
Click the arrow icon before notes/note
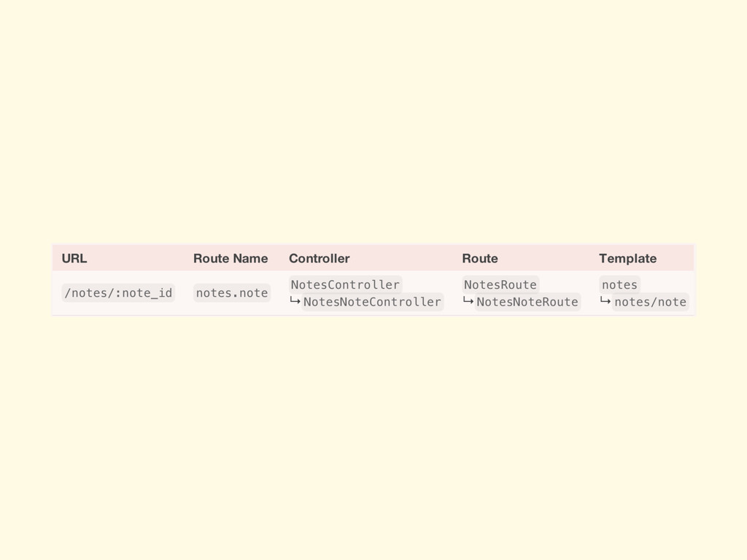605,301
